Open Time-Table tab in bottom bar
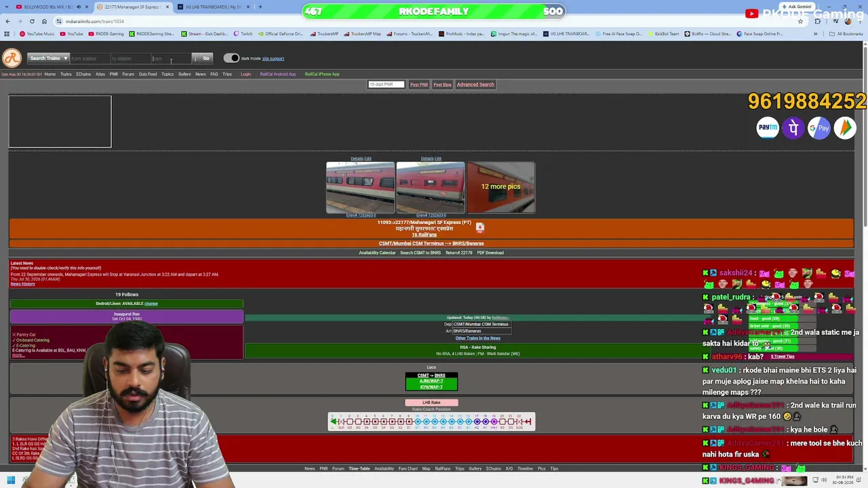 [359, 468]
